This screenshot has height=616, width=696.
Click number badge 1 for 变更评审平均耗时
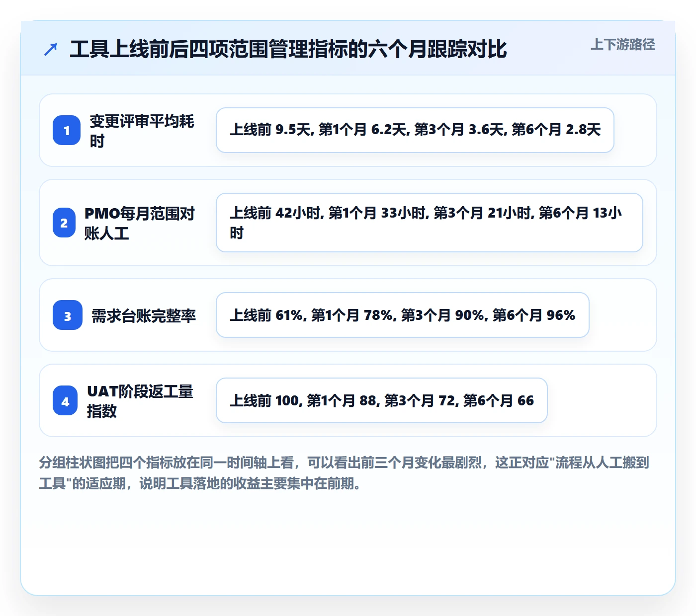(x=67, y=130)
